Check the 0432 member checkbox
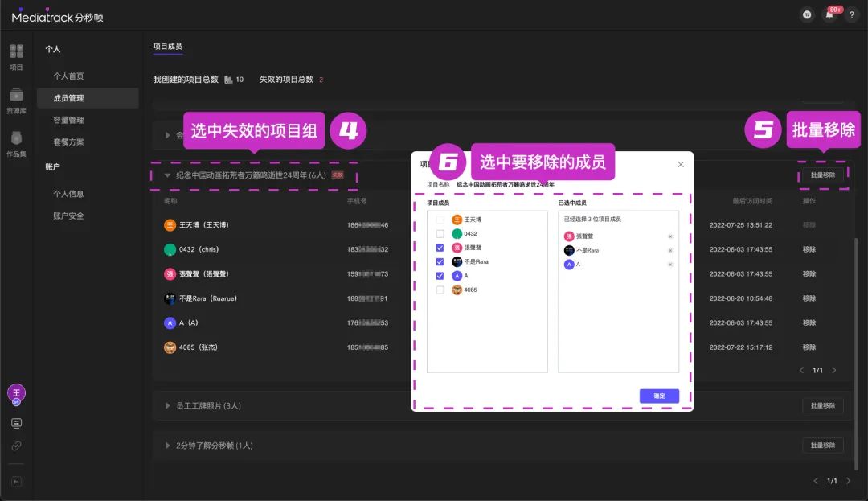Screen dimensions: 868x501 pos(440,233)
